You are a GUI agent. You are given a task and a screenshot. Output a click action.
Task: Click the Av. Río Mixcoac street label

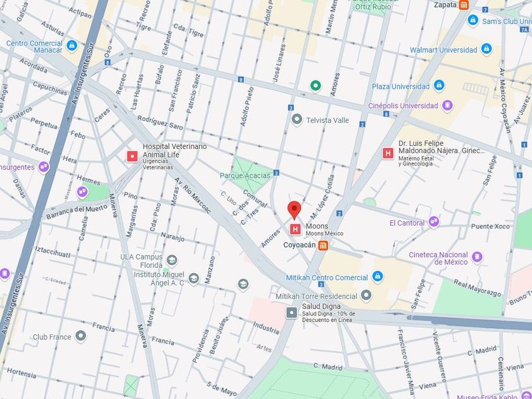tap(193, 195)
